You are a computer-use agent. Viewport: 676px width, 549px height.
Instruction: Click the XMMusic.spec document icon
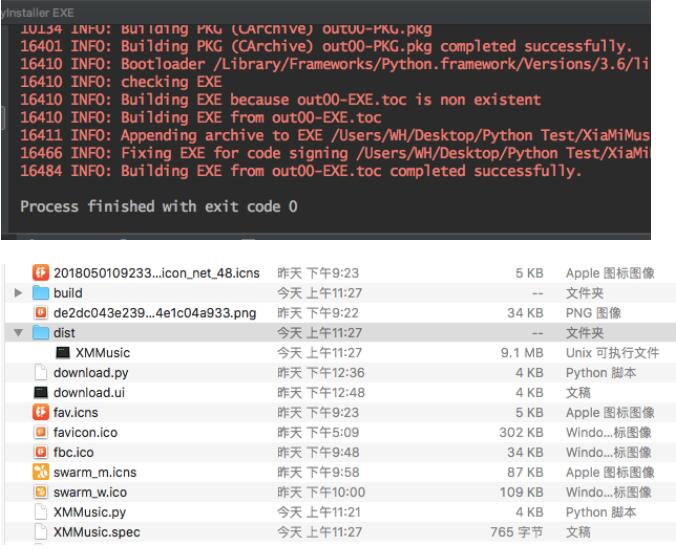(x=41, y=532)
